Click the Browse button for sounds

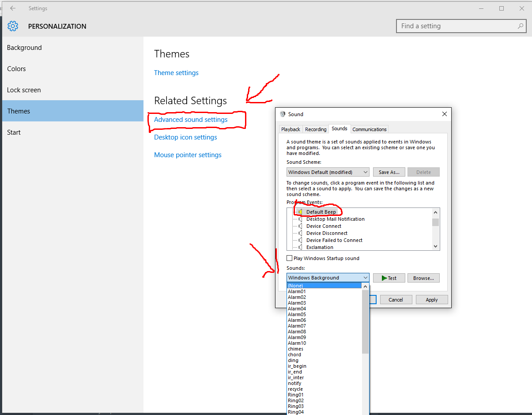423,278
